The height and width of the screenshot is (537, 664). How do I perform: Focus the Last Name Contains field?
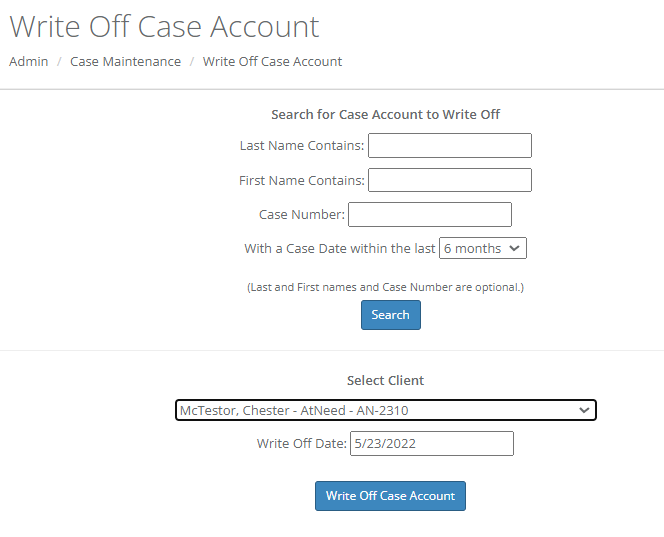[449, 146]
